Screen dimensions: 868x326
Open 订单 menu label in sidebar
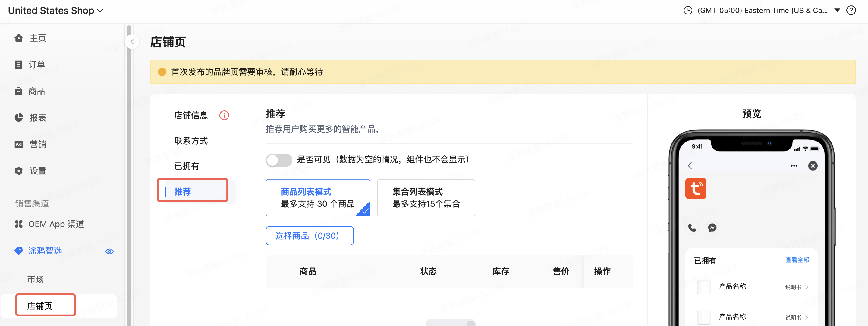[x=37, y=65]
